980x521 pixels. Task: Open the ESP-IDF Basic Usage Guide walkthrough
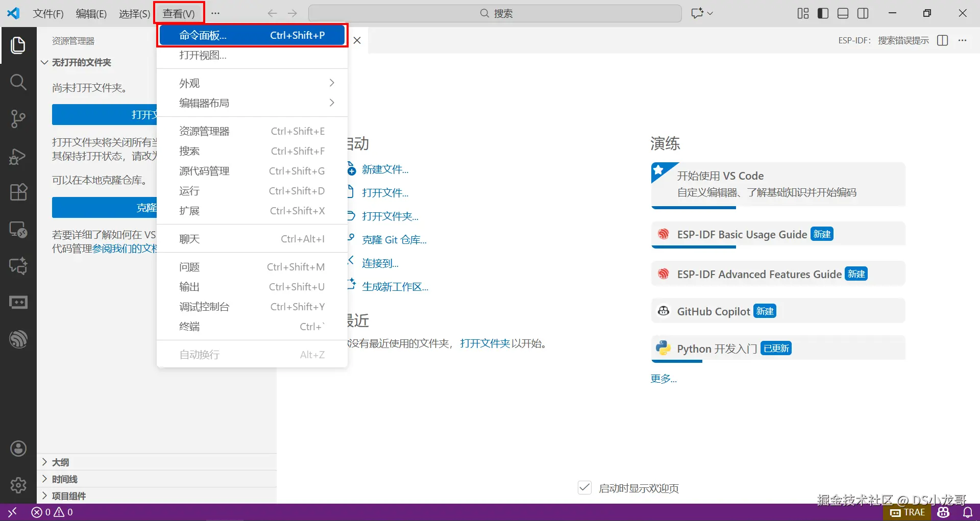(778, 235)
